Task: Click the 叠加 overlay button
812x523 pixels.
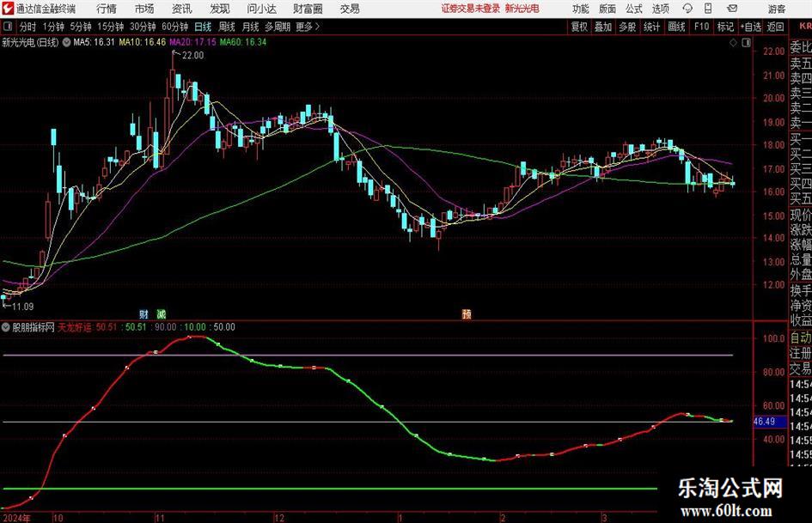Action: click(603, 27)
